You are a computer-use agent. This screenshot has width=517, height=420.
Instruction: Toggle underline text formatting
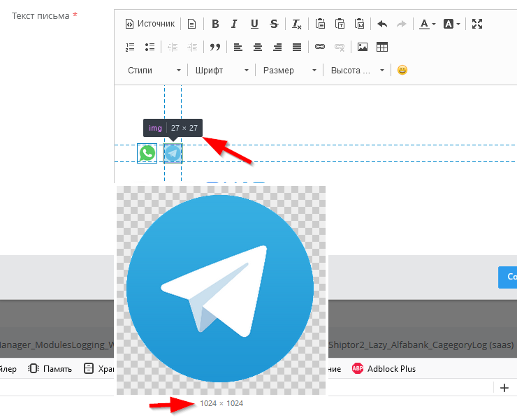click(254, 24)
